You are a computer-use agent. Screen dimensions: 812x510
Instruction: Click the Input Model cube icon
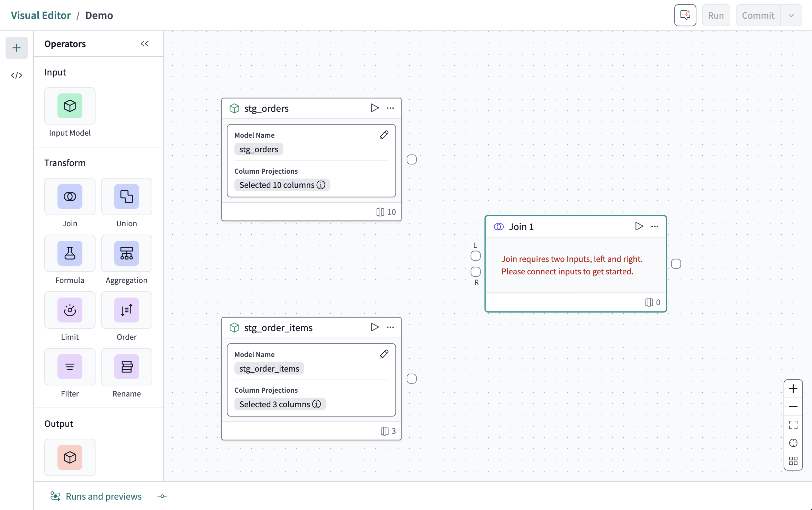click(x=70, y=106)
